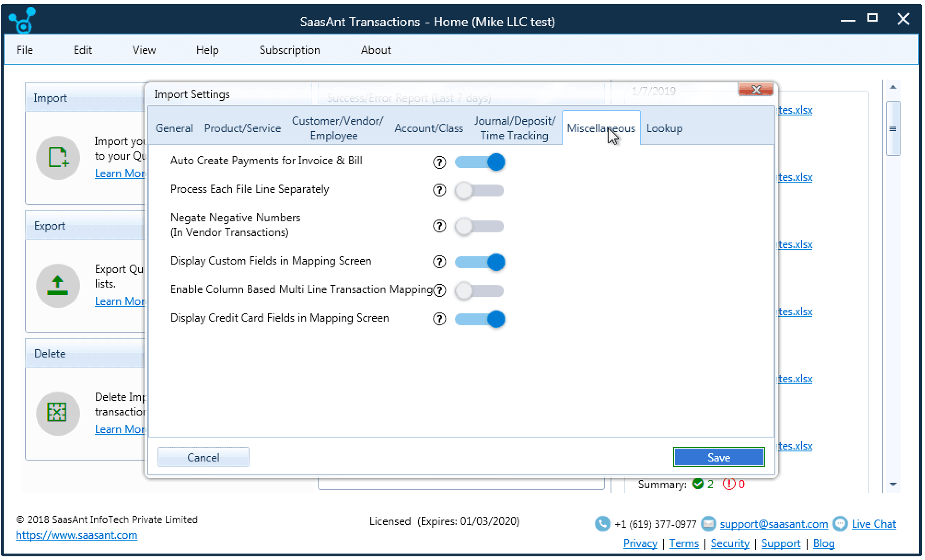The height and width of the screenshot is (560, 925).
Task: Open the File menu
Action: tap(25, 50)
